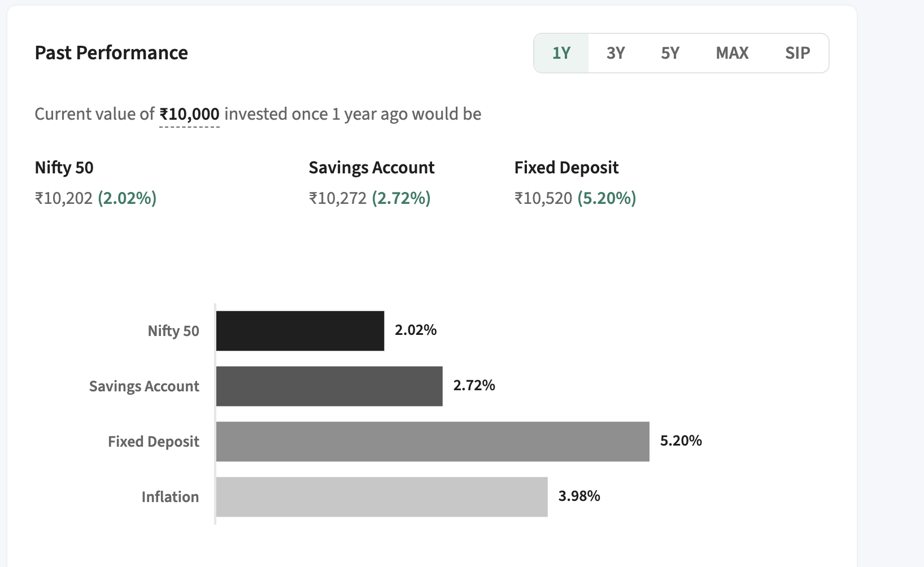Click the 3.98% Inflation percentage label
This screenshot has width=924, height=567.
point(579,496)
